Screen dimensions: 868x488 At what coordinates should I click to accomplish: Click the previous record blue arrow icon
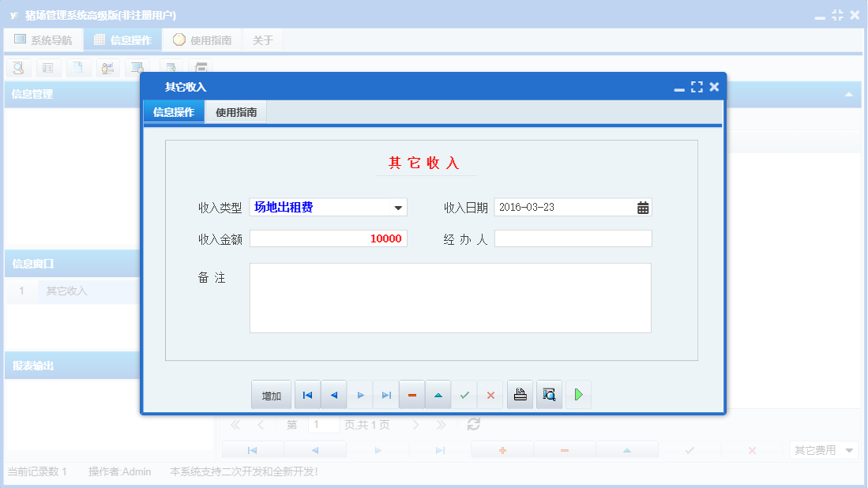333,394
